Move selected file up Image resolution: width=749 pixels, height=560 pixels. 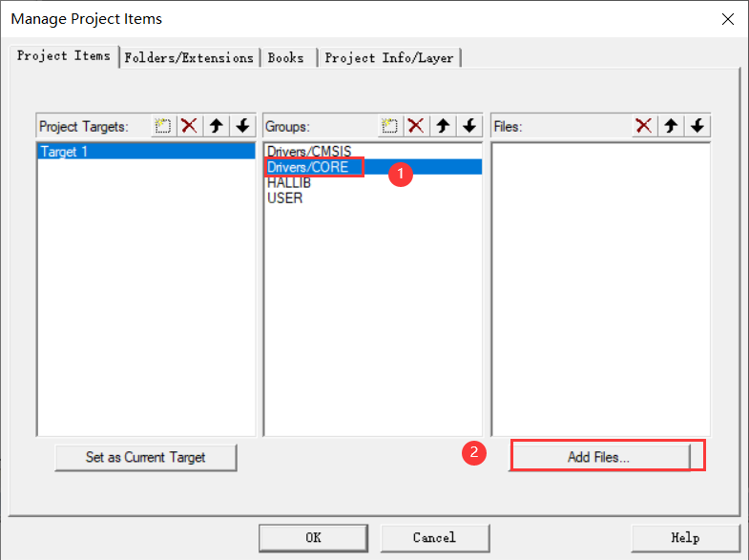coord(671,126)
